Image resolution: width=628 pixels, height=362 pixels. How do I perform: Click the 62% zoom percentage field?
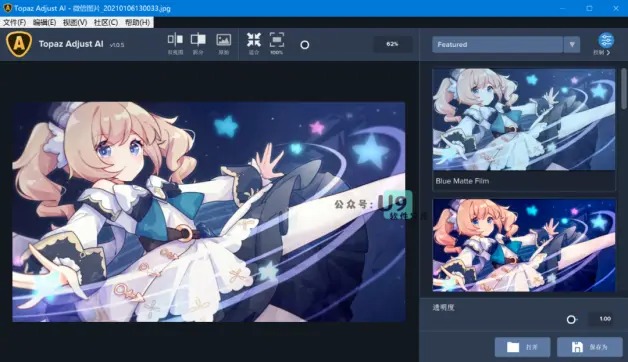pos(392,44)
